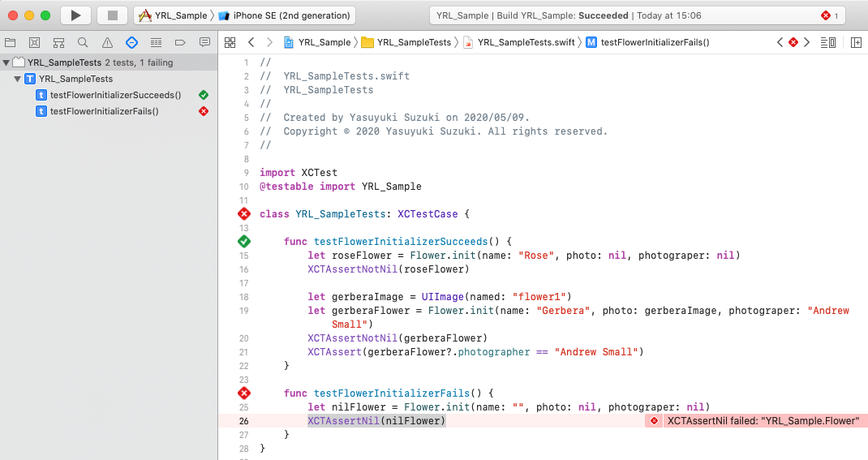Open the Issue navigator

tap(107, 43)
